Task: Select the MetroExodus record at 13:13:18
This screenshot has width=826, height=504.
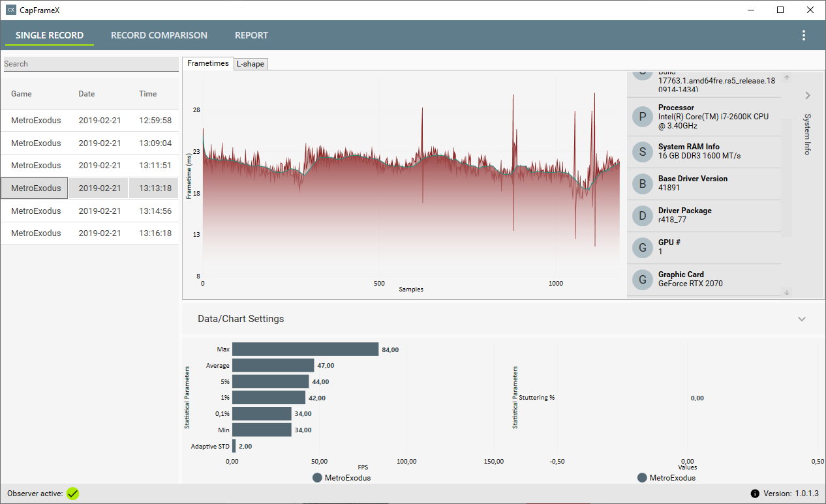Action: pos(89,188)
